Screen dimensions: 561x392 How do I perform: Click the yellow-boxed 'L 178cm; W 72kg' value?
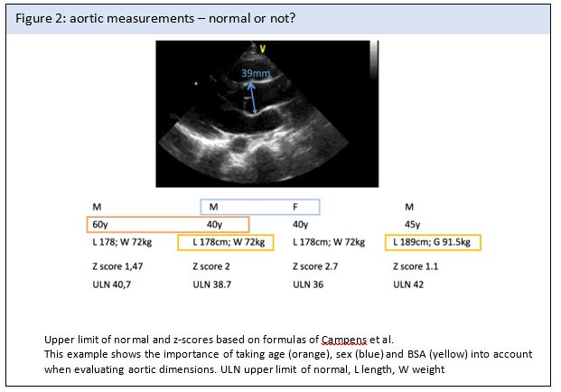pos(226,242)
